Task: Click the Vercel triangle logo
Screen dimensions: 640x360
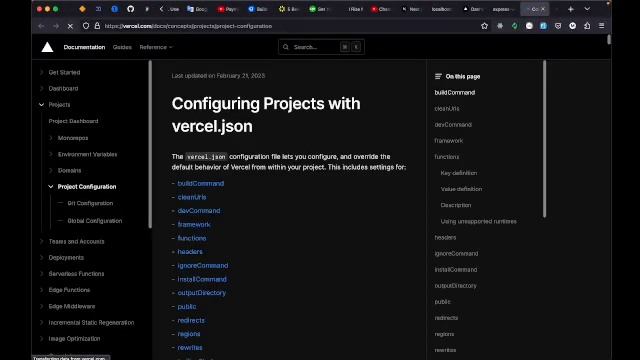Action: click(47, 47)
